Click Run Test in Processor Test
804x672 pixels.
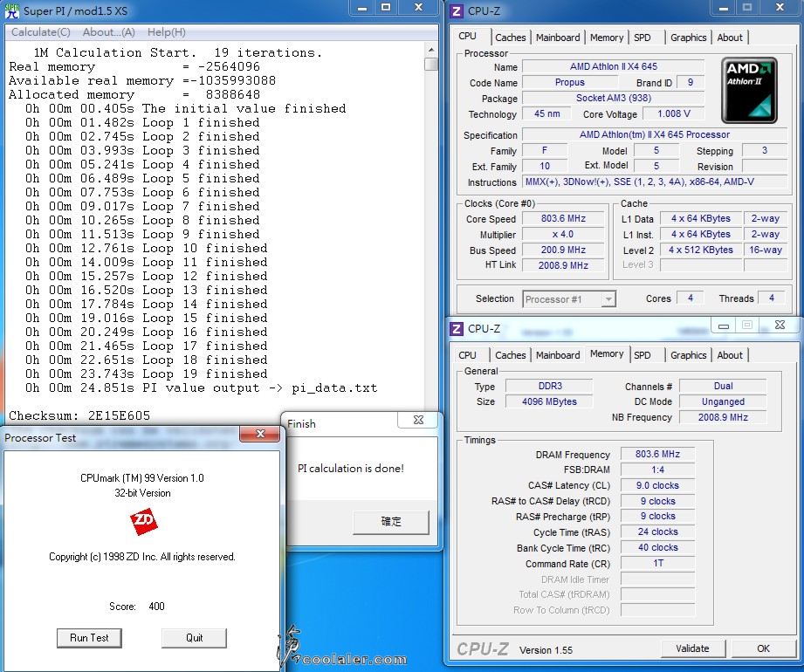89,638
